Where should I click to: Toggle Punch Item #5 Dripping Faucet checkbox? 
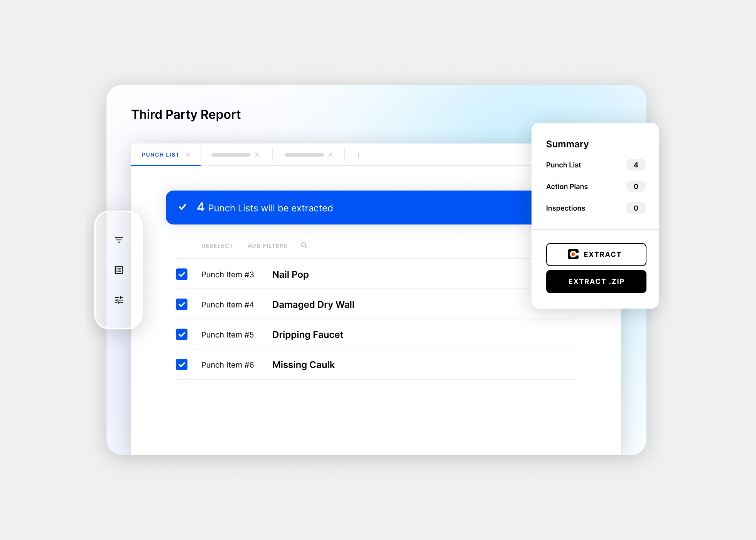pyautogui.click(x=182, y=334)
